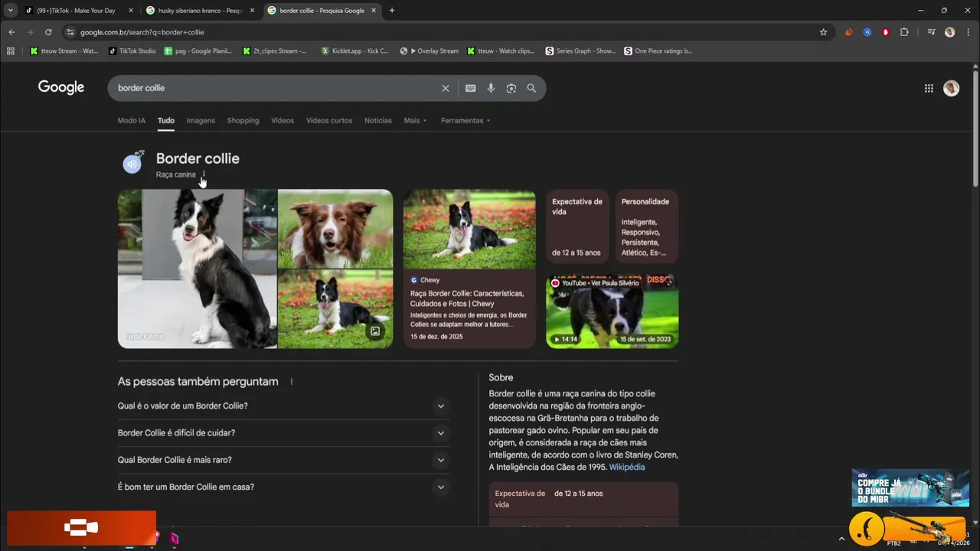
Task: Open the orange extension icon in toolbar
Action: click(848, 32)
